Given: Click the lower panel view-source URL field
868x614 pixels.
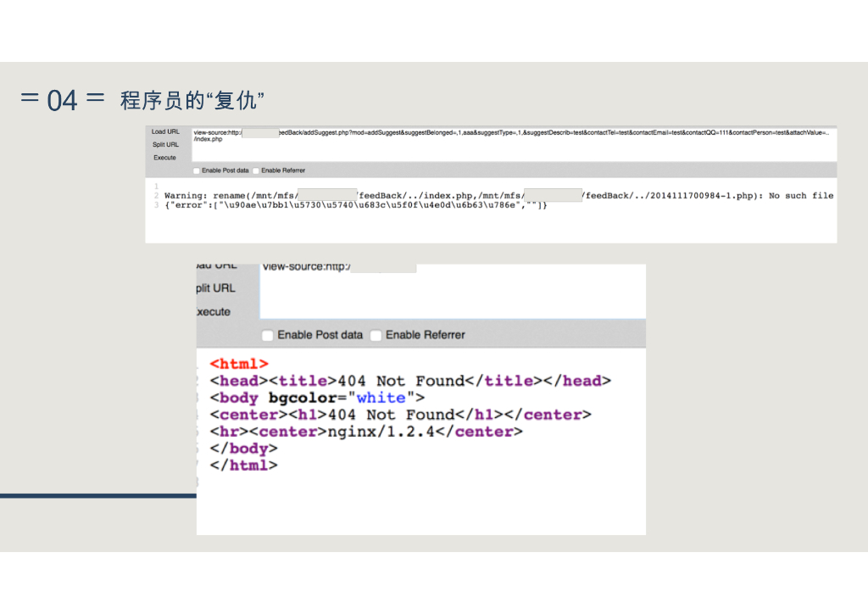Looking at the screenshot, I should tap(453, 291).
